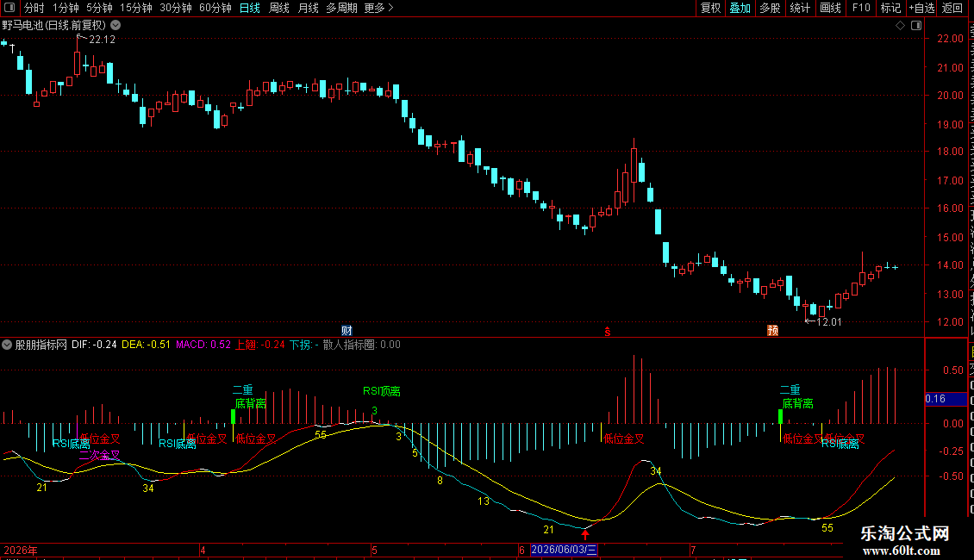Viewport: 974px width, 560px height.
Task: Open the 多股 multi-stock view
Action: tap(770, 8)
